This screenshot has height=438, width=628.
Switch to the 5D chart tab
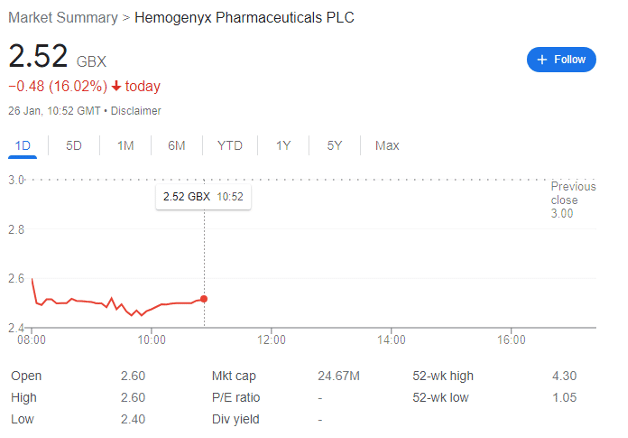point(74,146)
